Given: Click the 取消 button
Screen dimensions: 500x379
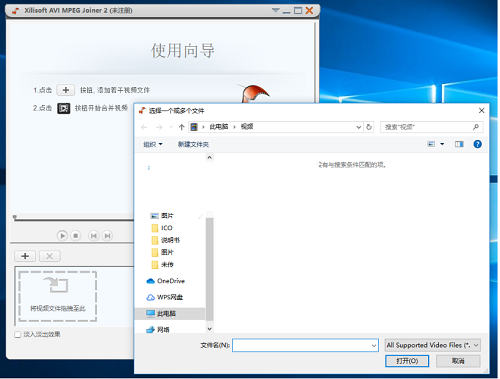Looking at the screenshot, I should pyautogui.click(x=458, y=361).
